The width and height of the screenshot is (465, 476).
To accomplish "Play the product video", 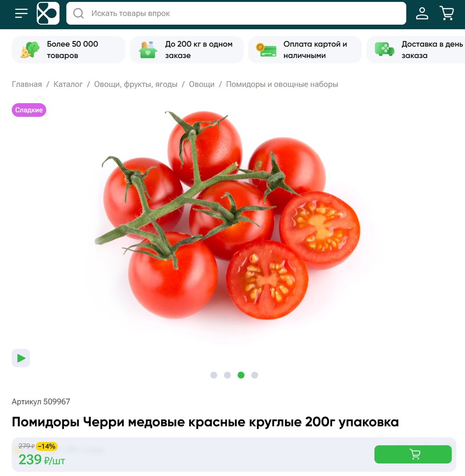I will click(x=21, y=358).
